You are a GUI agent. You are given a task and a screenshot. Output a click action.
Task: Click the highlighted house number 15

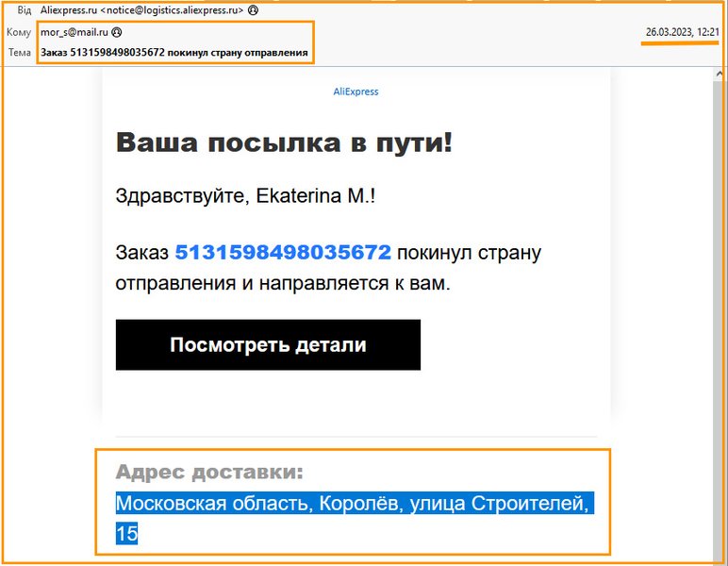point(126,534)
